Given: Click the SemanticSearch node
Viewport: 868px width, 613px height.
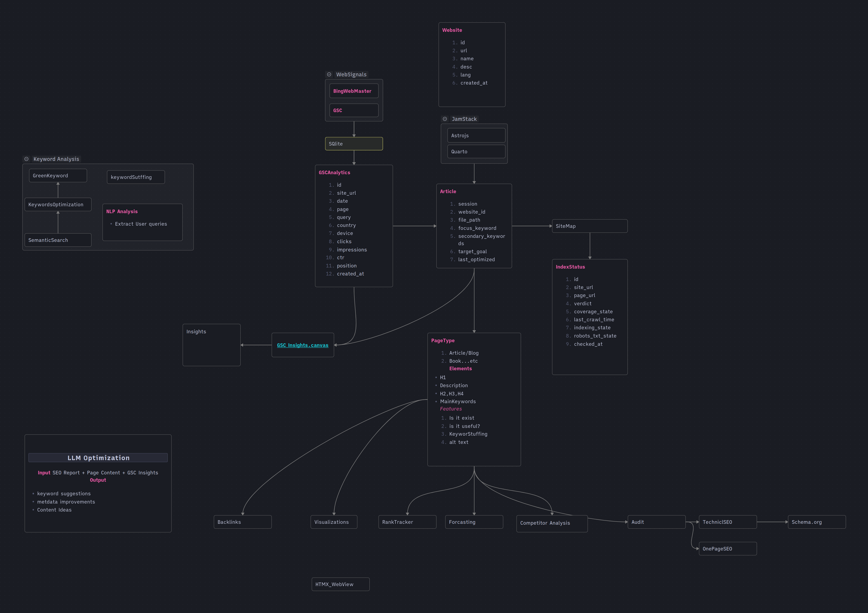Looking at the screenshot, I should [58, 240].
